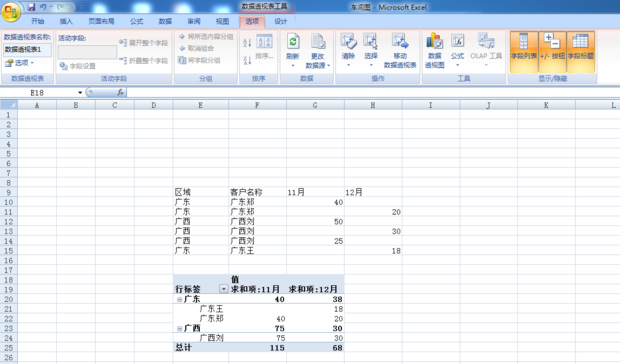
Task: Click the grand total value 68
Action: click(337, 348)
